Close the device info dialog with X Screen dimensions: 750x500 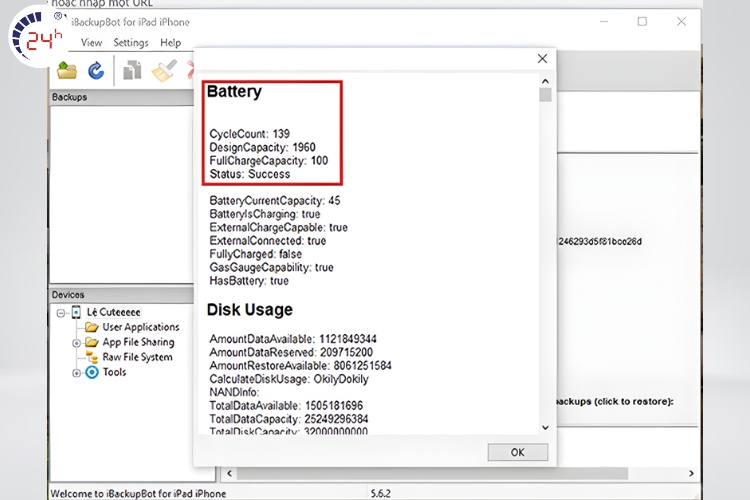[x=543, y=59]
